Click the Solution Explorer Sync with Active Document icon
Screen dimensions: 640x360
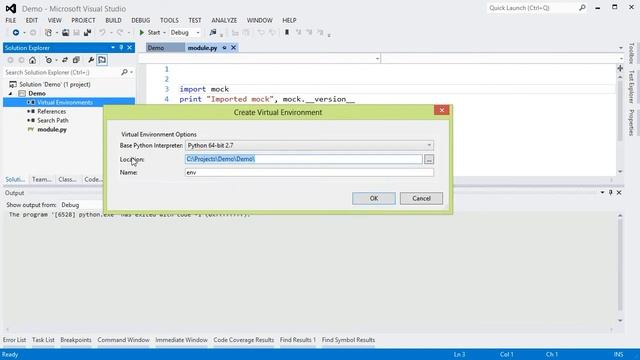pyautogui.click(x=64, y=60)
